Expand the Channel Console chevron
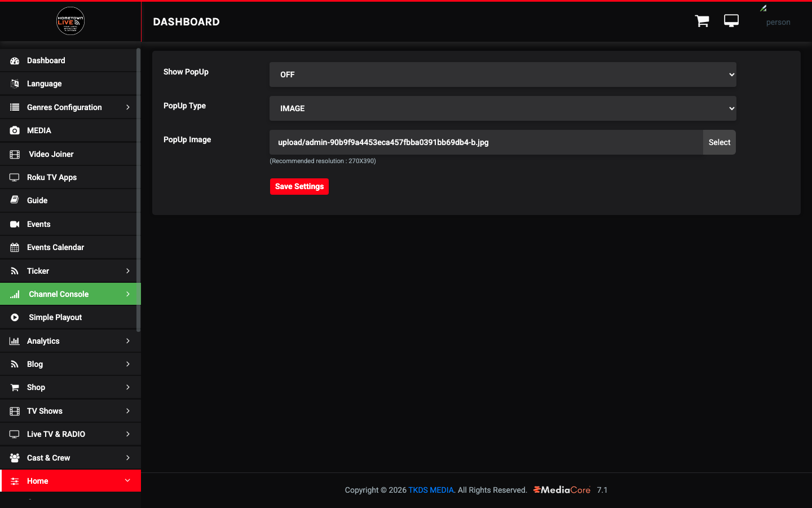 pos(128,294)
